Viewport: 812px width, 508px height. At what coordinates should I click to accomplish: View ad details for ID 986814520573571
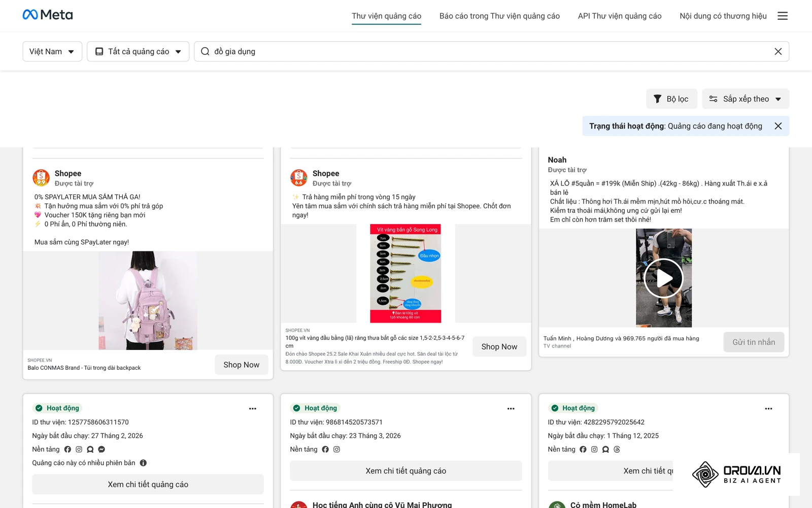click(x=406, y=471)
